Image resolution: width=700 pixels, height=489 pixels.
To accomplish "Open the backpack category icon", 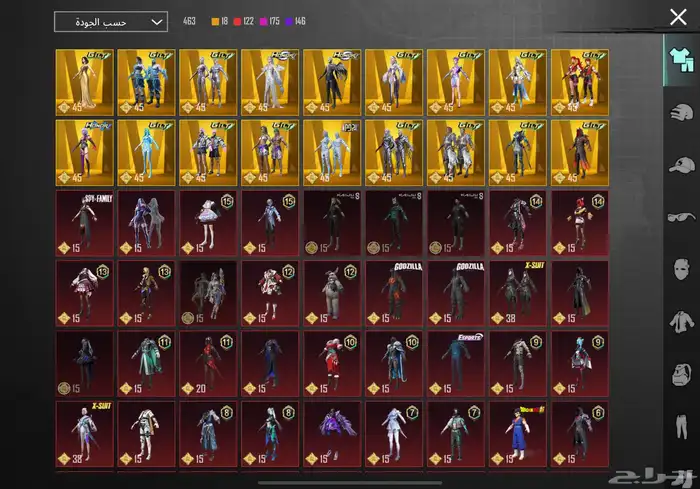I will (x=679, y=375).
